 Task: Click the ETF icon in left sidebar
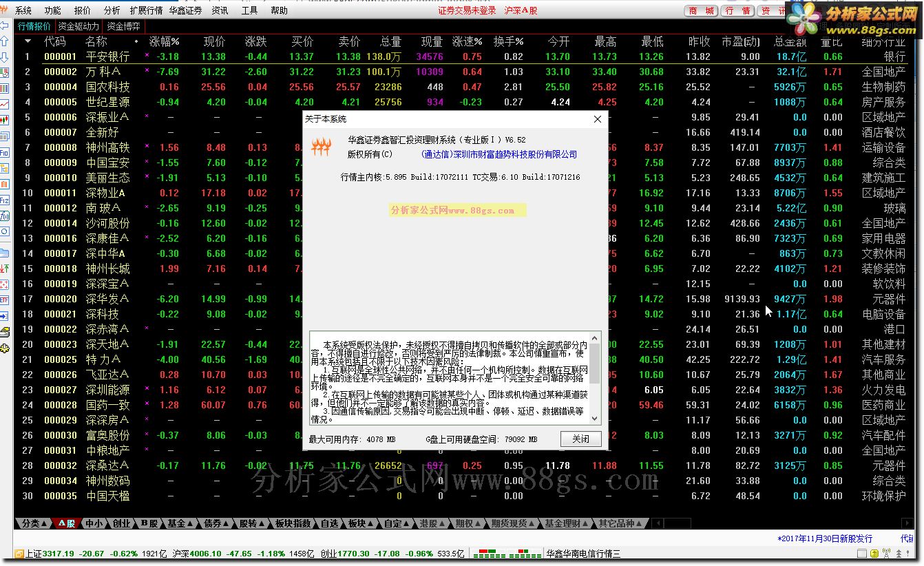[5, 300]
